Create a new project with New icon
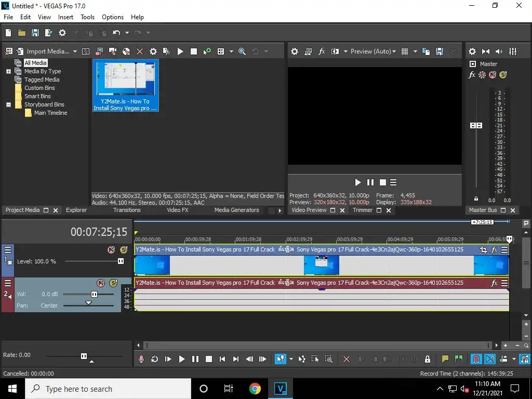 [8, 33]
